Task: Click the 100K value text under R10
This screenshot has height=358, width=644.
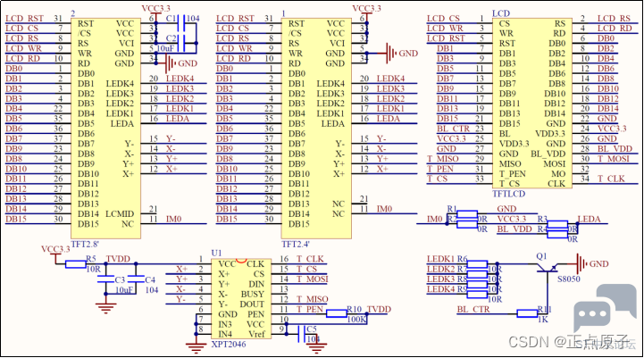Action: pyautogui.click(x=356, y=320)
